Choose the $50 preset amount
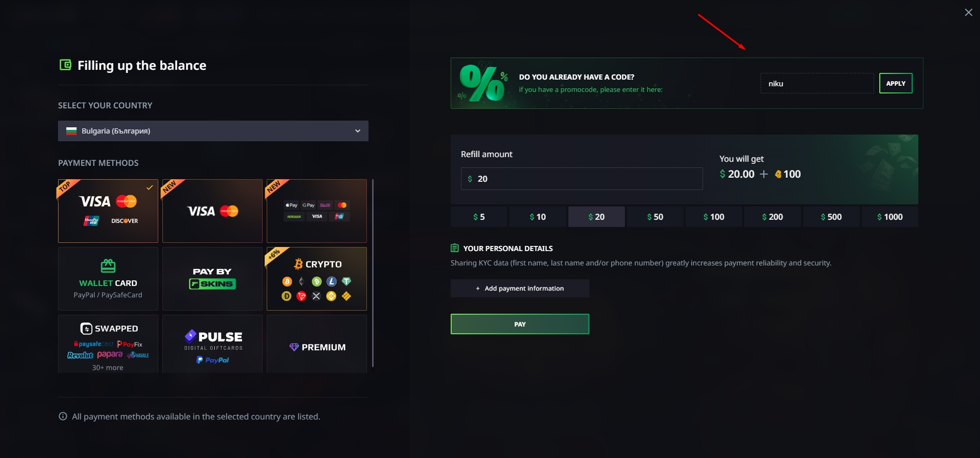This screenshot has width=980, height=458. (655, 217)
